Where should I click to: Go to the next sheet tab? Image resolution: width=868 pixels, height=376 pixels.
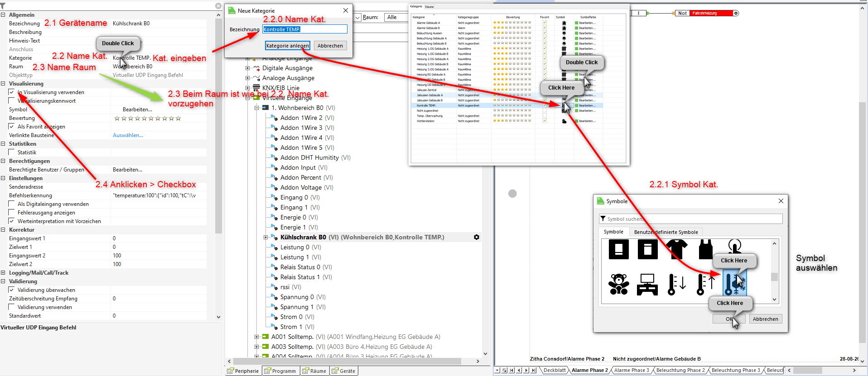click(526, 370)
